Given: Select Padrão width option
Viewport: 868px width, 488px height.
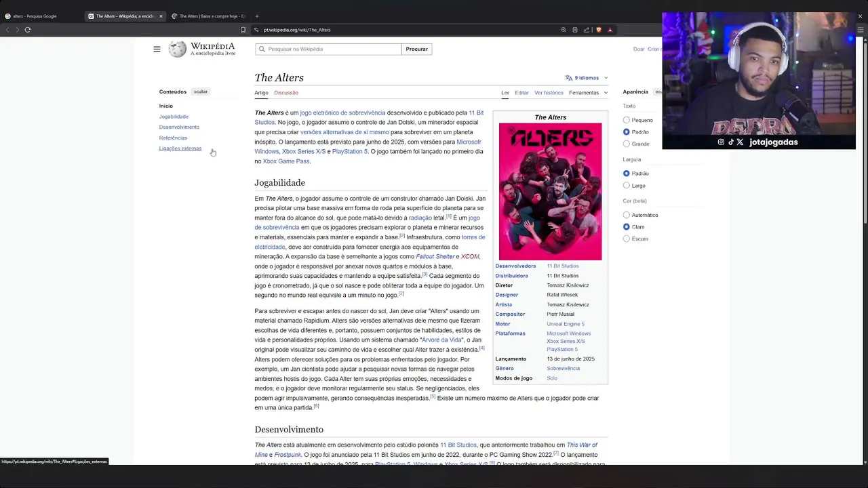Looking at the screenshot, I should (626, 174).
